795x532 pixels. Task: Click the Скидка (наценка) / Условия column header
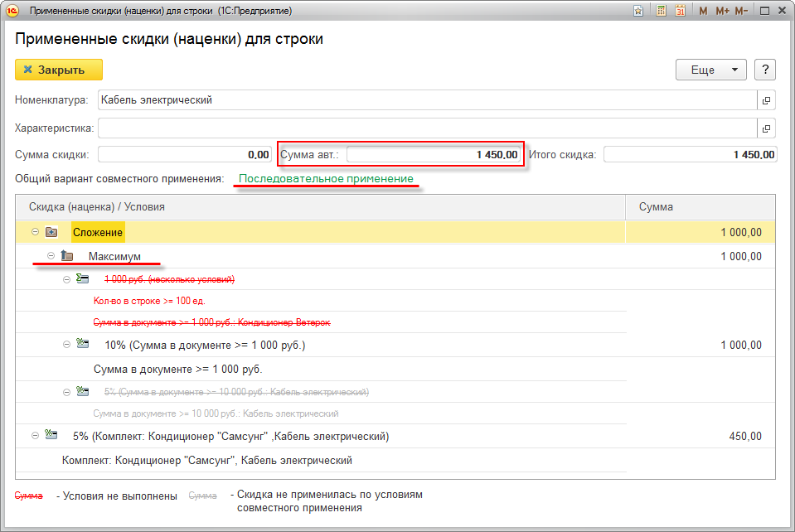pos(320,206)
